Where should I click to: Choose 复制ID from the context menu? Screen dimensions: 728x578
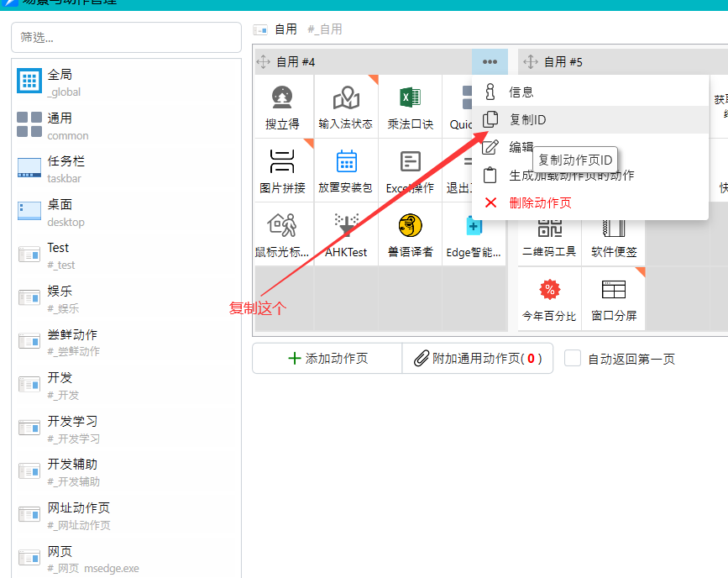pyautogui.click(x=527, y=120)
